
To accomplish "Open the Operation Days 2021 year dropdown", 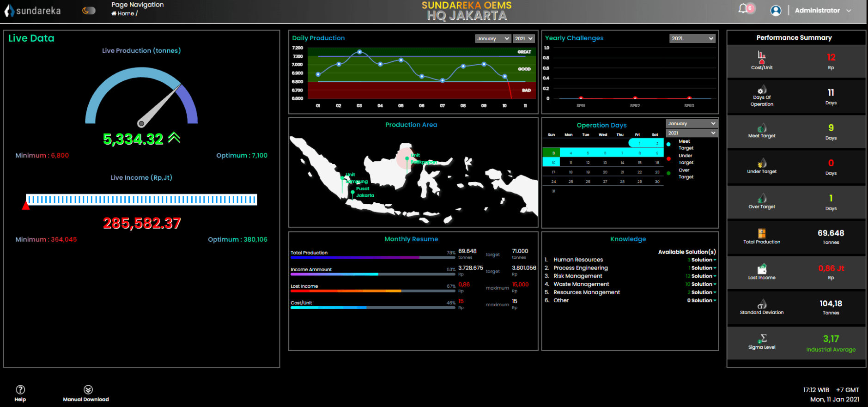I will [692, 133].
